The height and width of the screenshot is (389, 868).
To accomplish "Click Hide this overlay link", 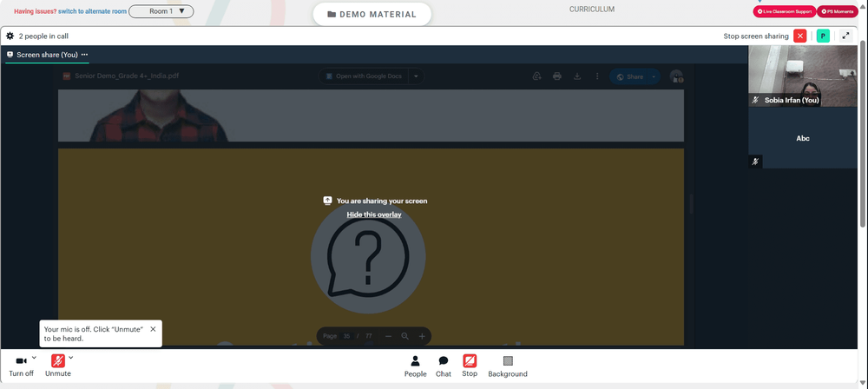I will (373, 214).
